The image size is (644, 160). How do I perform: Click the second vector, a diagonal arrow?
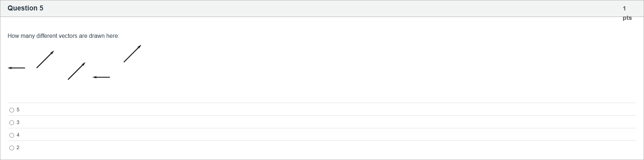45,59
